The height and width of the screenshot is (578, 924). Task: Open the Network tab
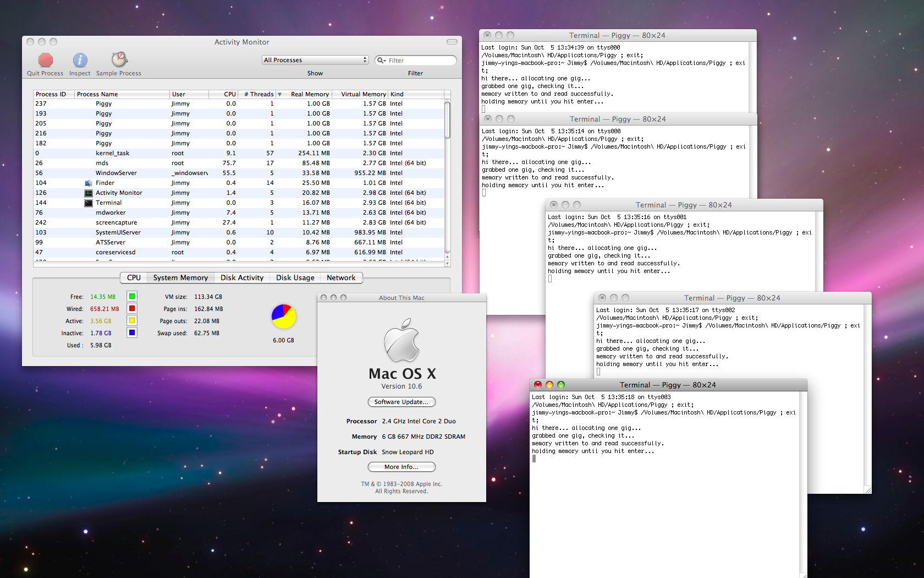(x=341, y=277)
